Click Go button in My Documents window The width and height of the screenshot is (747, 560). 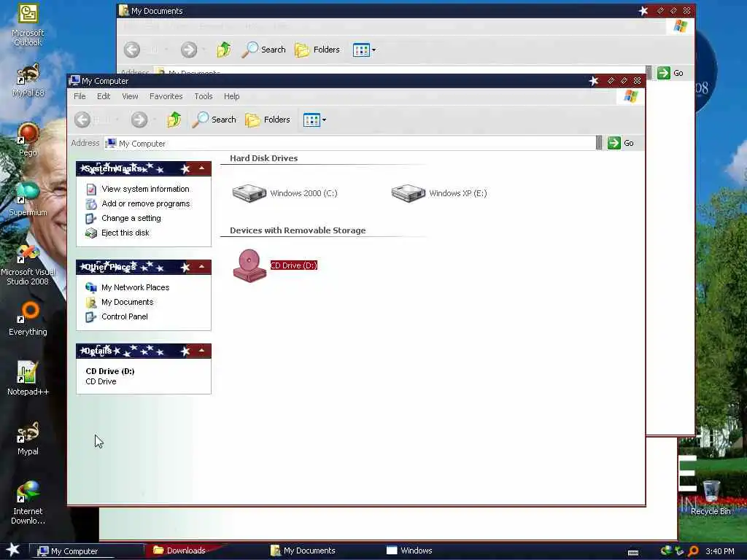pyautogui.click(x=670, y=73)
